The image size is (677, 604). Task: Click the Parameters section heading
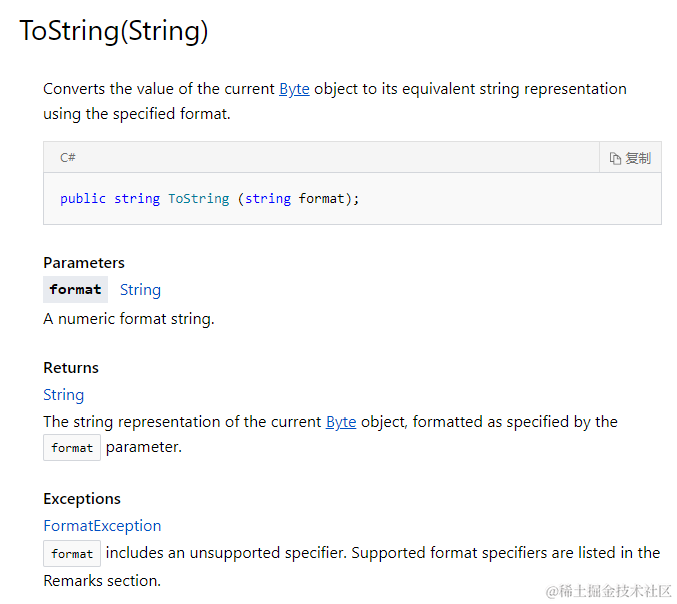(x=84, y=263)
